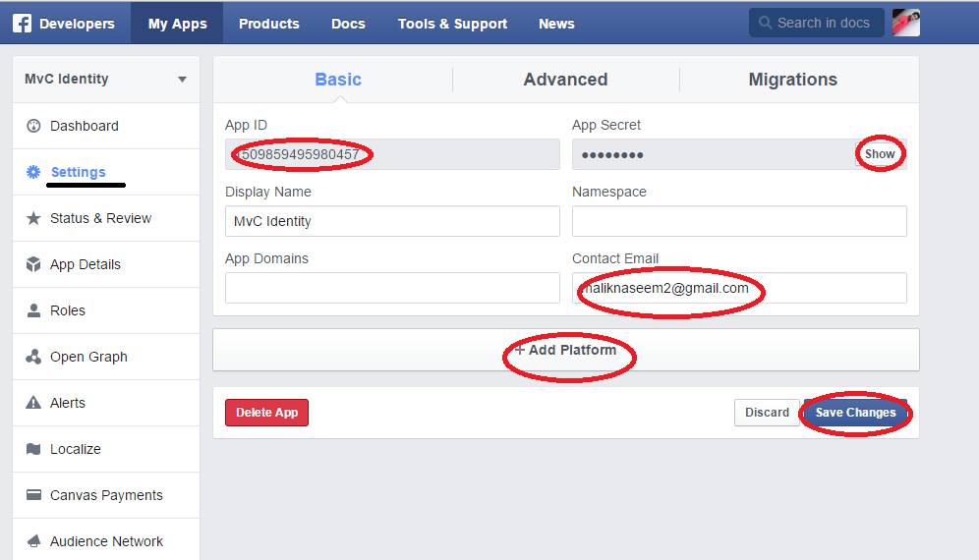Open Localize in the sidebar

(x=106, y=450)
